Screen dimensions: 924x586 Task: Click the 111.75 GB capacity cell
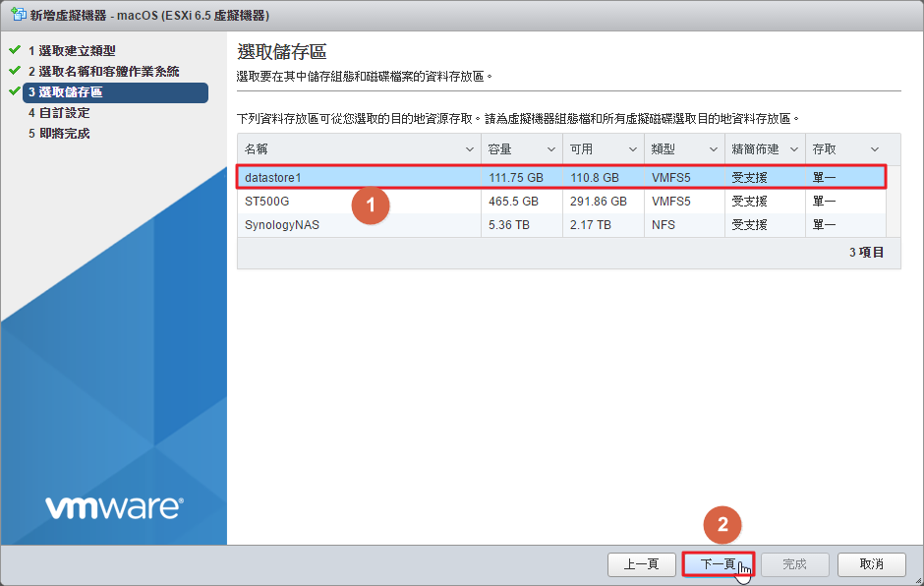tap(516, 177)
